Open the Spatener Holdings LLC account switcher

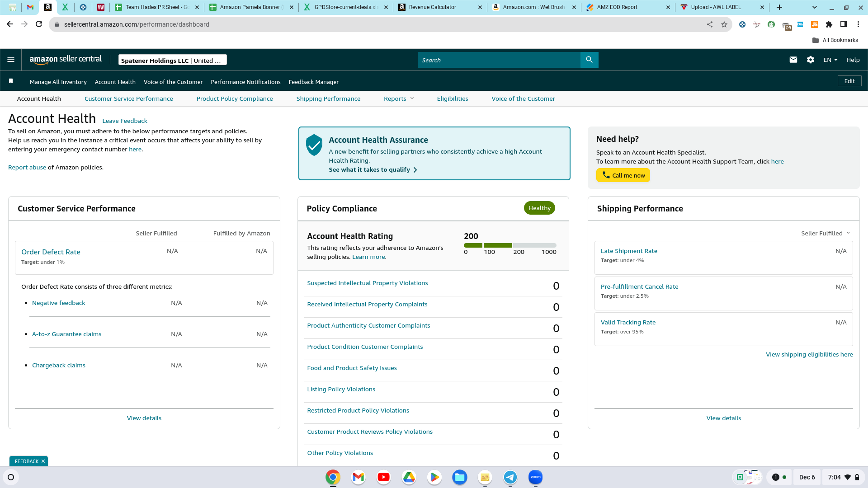coord(172,60)
